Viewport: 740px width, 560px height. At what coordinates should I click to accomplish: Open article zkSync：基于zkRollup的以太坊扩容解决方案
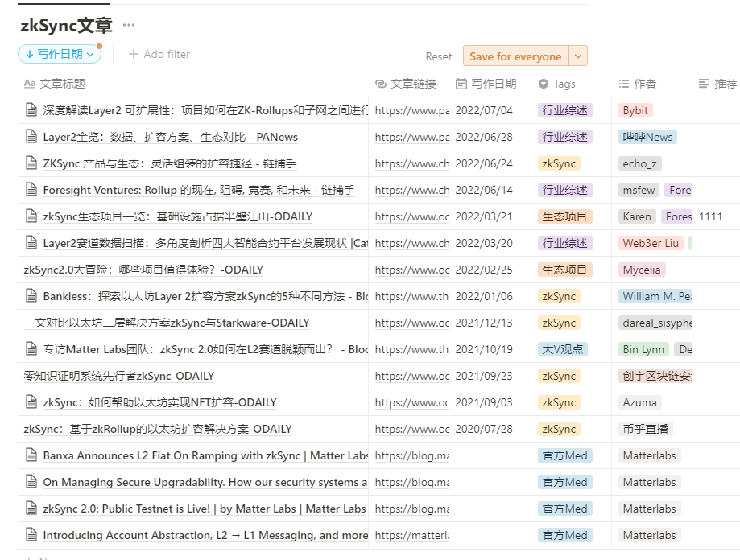[158, 429]
